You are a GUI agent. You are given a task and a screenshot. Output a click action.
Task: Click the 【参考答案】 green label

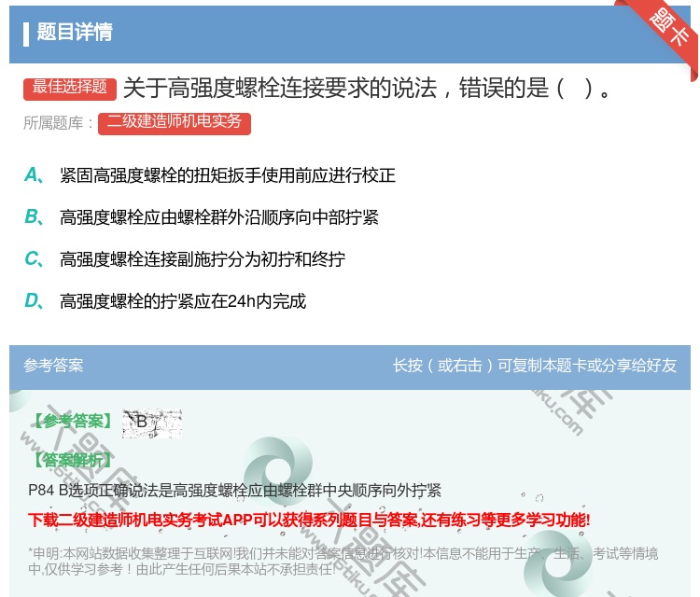(73, 422)
